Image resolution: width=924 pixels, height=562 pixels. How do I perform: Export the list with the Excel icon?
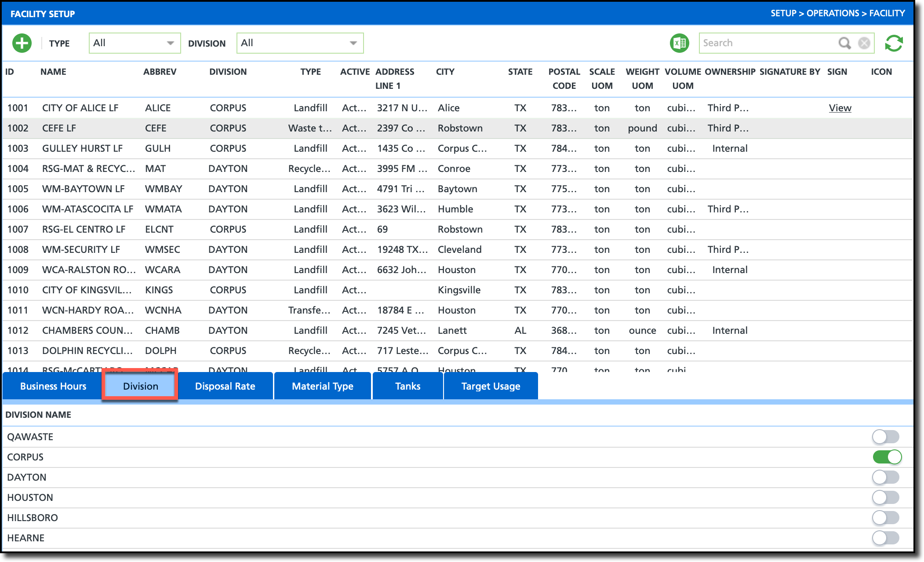pyautogui.click(x=679, y=43)
